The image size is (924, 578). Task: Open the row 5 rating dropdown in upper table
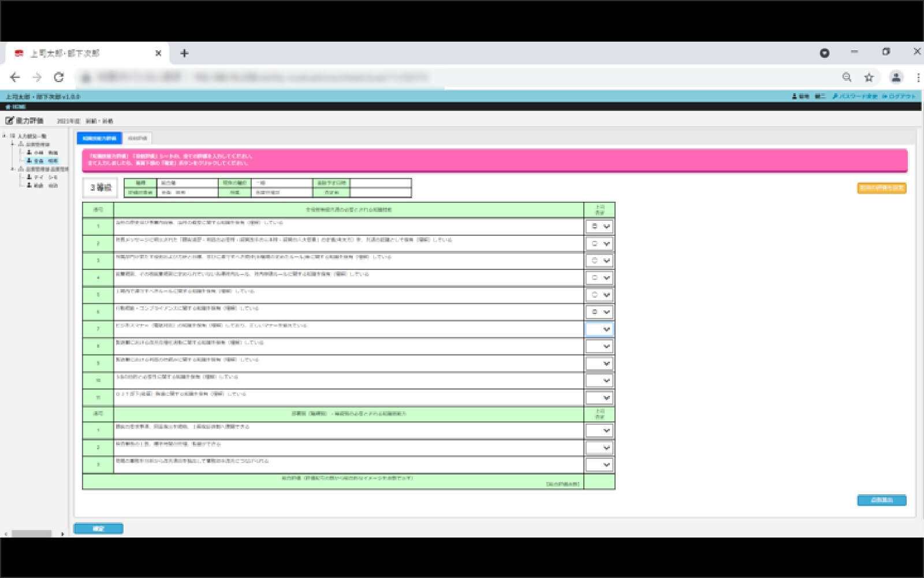(x=599, y=295)
